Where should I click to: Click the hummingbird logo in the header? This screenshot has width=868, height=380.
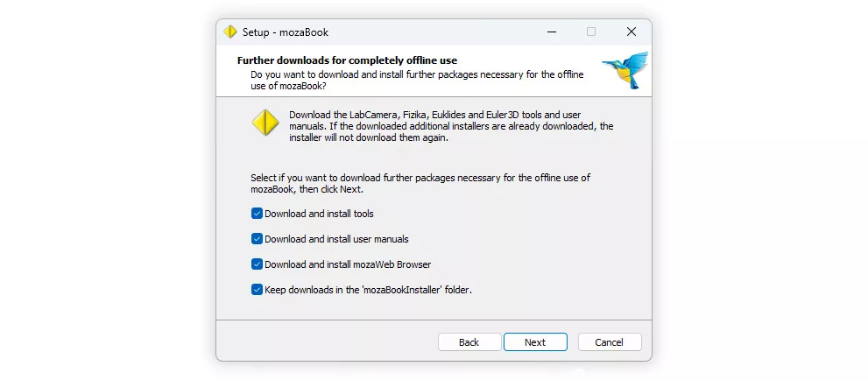tap(625, 70)
